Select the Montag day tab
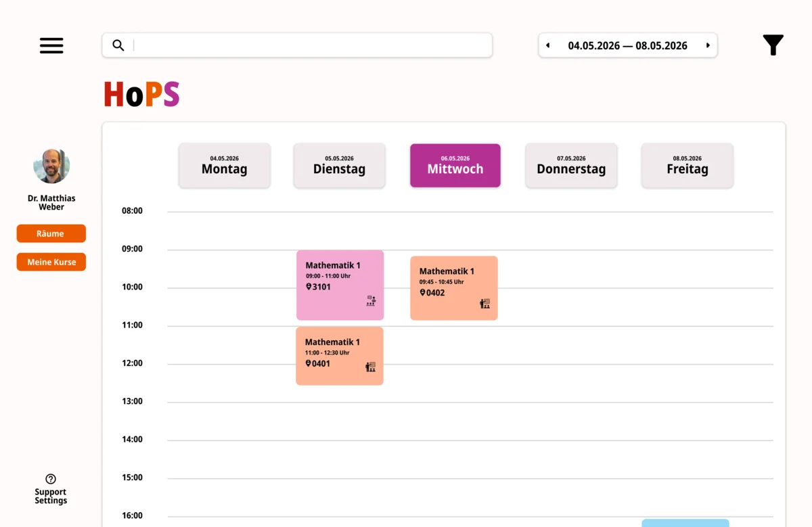Image resolution: width=812 pixels, height=527 pixels. pyautogui.click(x=224, y=165)
